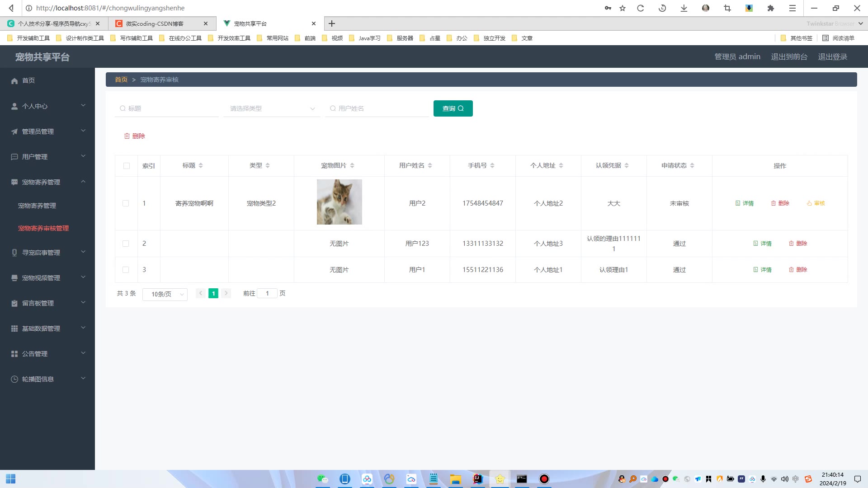Check the checkbox for 用户1 row

click(x=126, y=270)
